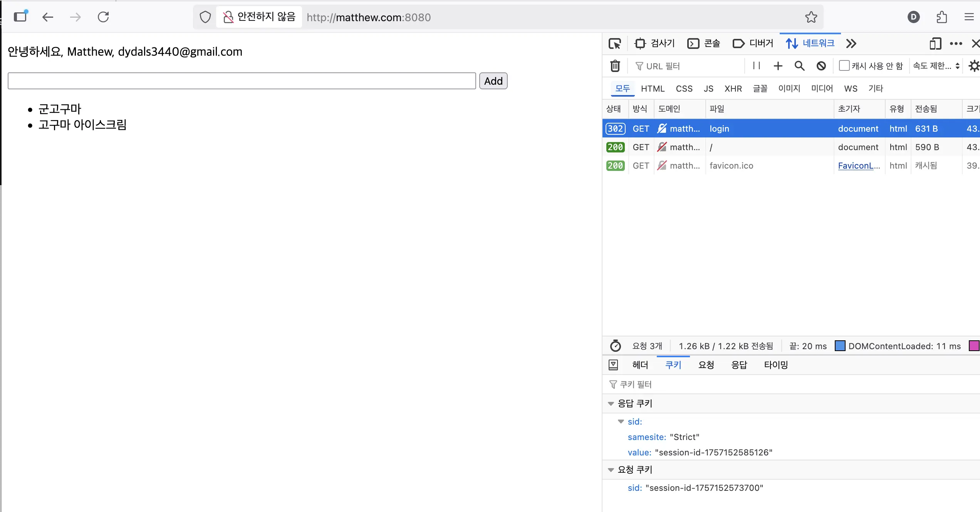
Task: Collapse the 응답 쿠키 section
Action: coord(611,403)
